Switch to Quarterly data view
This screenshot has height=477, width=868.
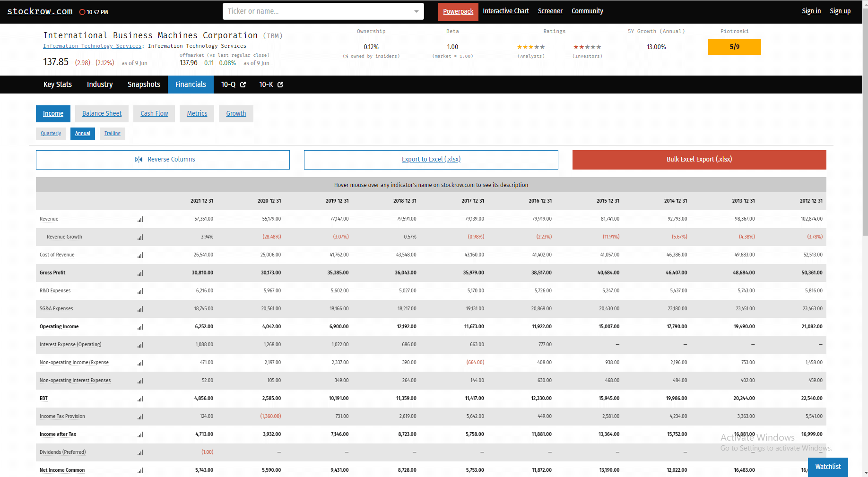pos(51,134)
